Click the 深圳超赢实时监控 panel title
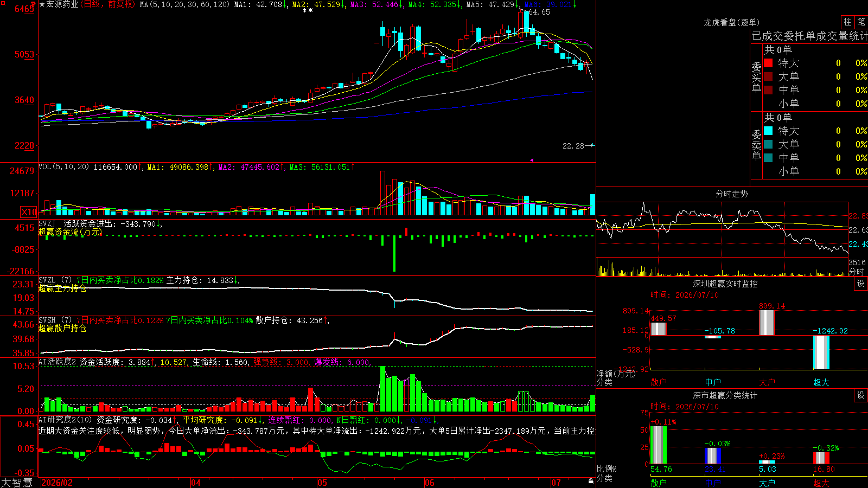The image size is (868, 488). pos(725,284)
